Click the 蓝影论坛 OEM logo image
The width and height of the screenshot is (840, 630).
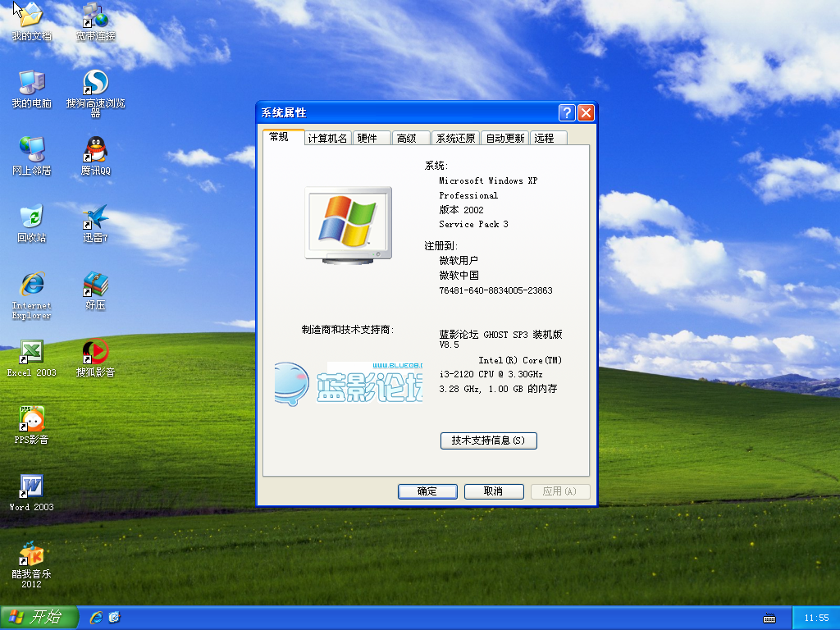click(348, 384)
